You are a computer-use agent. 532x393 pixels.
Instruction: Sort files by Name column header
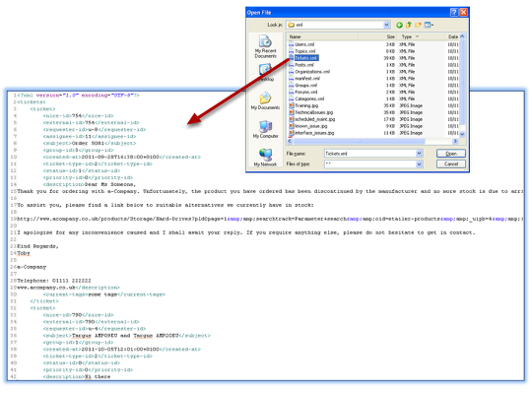click(322, 36)
